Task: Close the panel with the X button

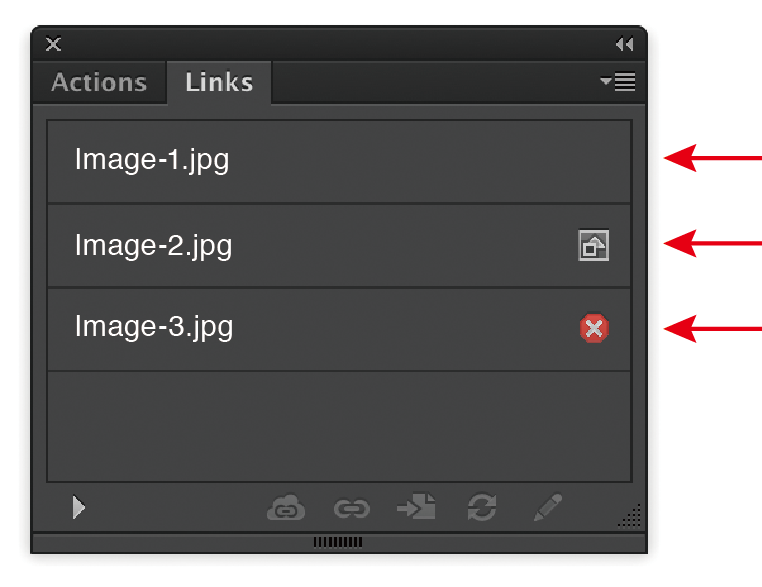Action: pyautogui.click(x=54, y=44)
